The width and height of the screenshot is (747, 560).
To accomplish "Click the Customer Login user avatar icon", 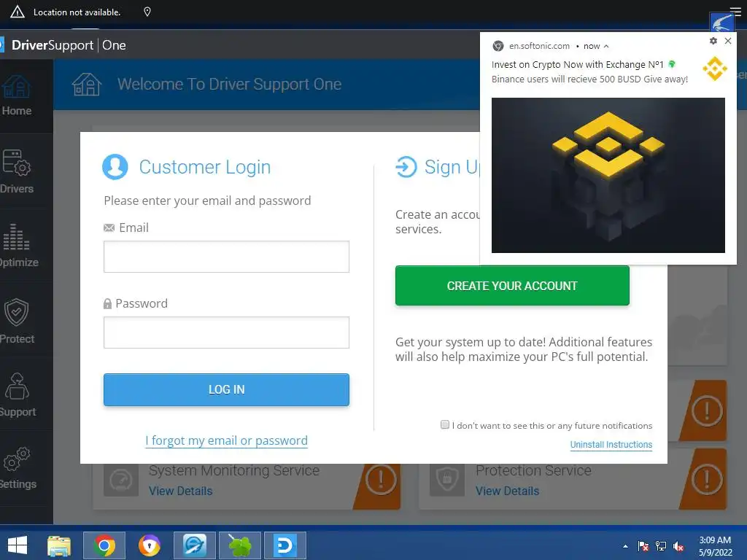I will (x=115, y=167).
